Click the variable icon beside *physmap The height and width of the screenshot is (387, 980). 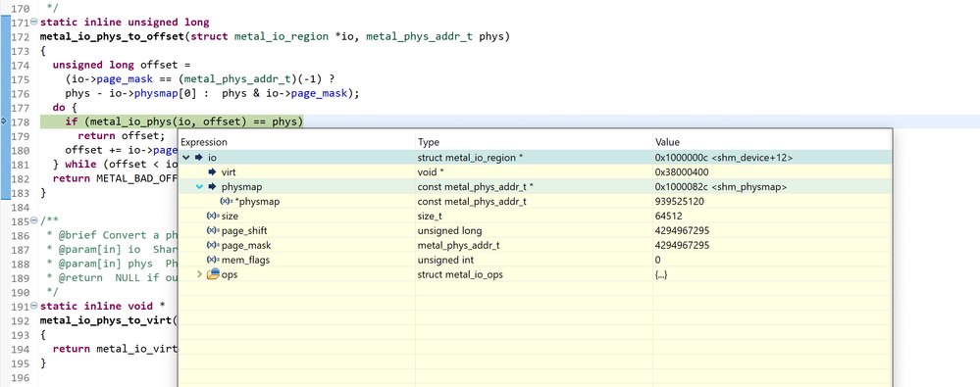pos(227,201)
